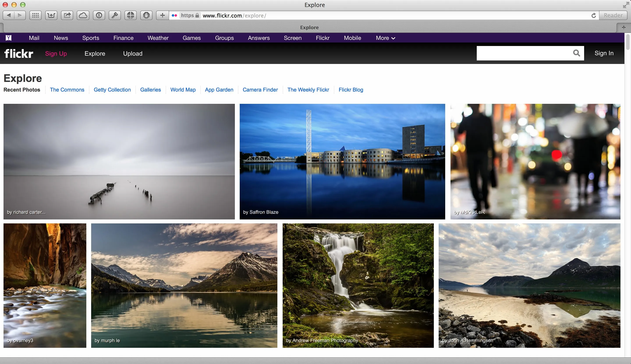Image resolution: width=631 pixels, height=364 pixels.
Task: Open a new tab with plus button
Action: [624, 28]
